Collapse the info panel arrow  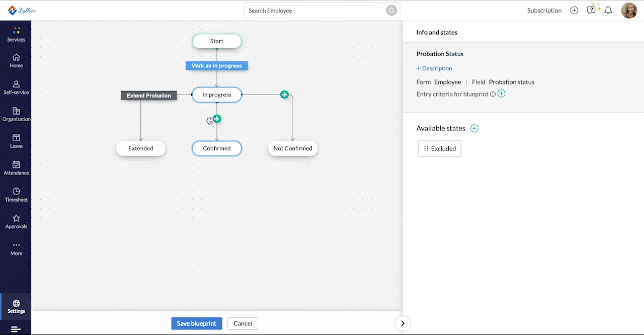[x=403, y=323]
